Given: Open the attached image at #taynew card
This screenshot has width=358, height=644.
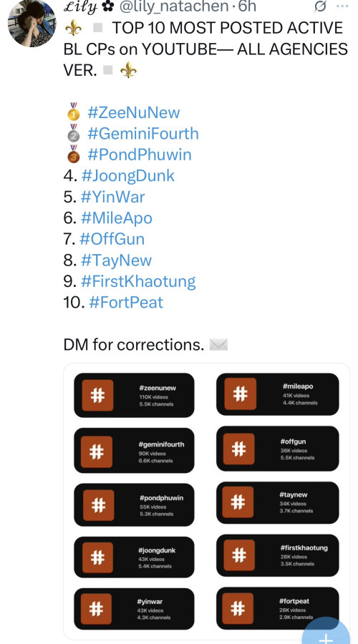Looking at the screenshot, I should (278, 503).
